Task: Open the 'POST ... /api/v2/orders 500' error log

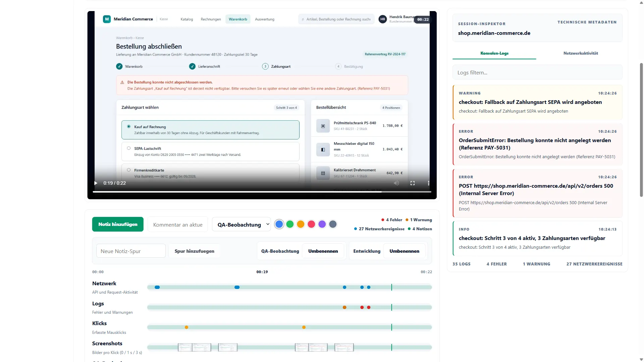Action: click(x=537, y=193)
